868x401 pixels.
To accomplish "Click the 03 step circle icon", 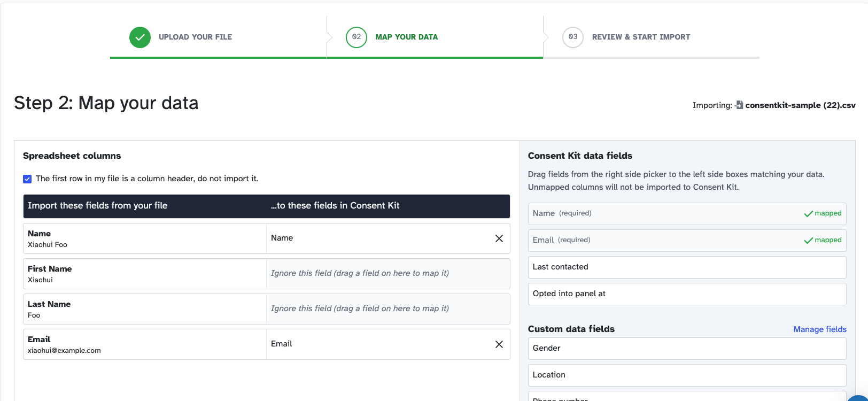I will pyautogui.click(x=573, y=37).
